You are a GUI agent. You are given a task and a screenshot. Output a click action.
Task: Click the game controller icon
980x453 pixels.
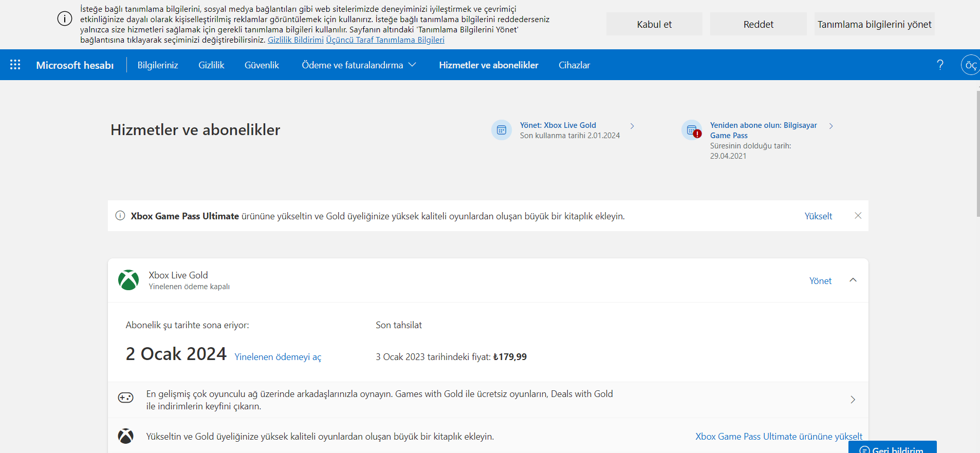126,398
